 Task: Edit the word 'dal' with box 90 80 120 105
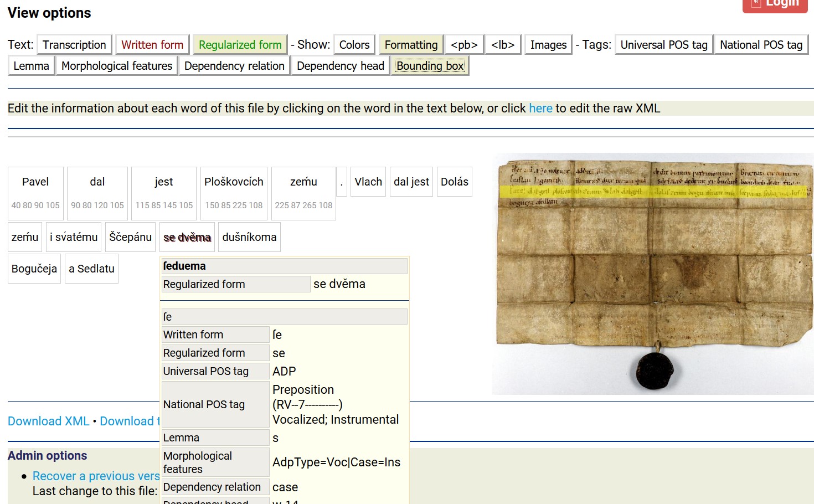tap(97, 193)
